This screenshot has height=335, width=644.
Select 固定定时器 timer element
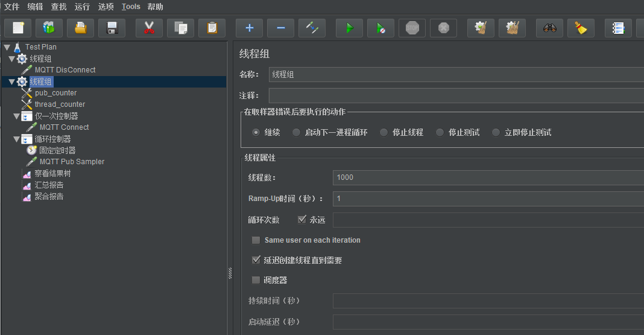57,150
